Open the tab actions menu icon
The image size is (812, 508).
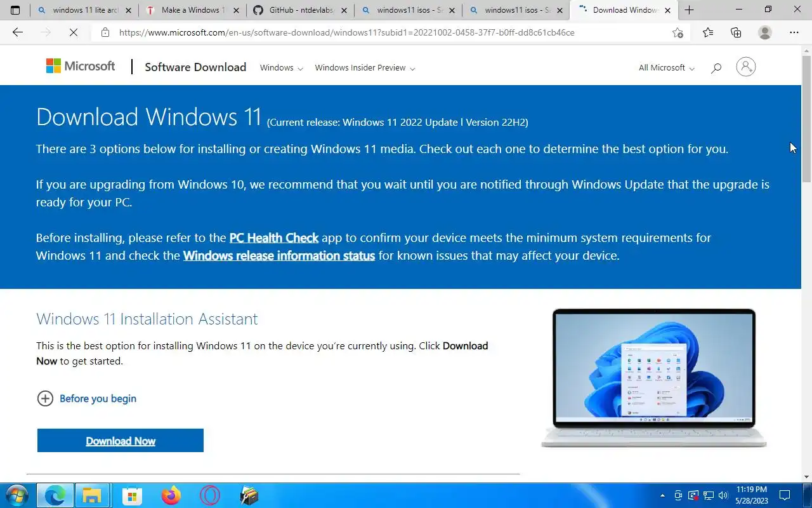click(x=15, y=10)
